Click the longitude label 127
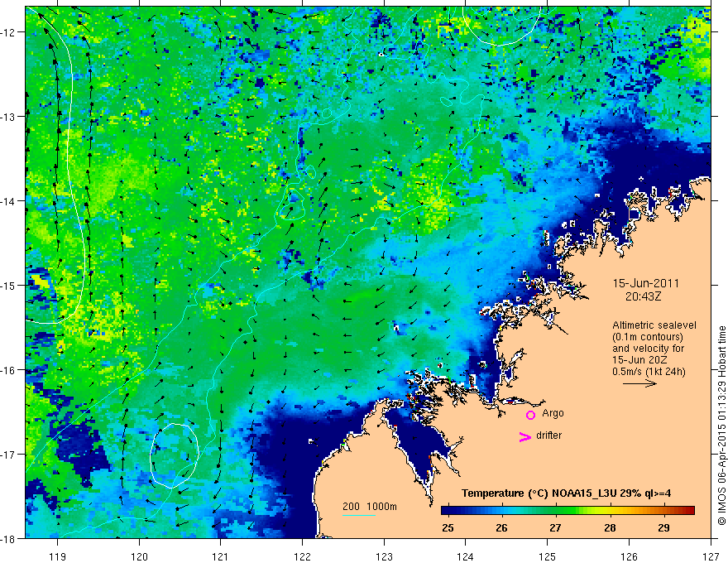The width and height of the screenshot is (728, 563). coord(711,556)
